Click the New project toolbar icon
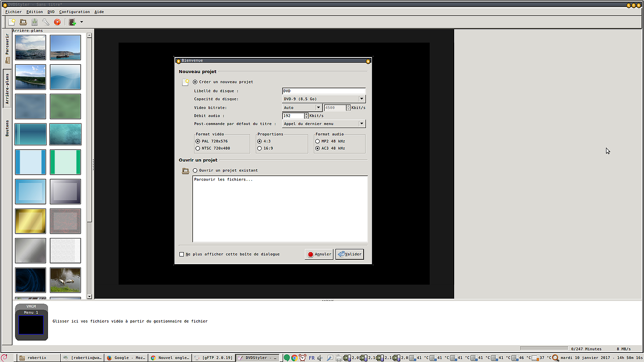The width and height of the screenshot is (644, 362). point(12,22)
